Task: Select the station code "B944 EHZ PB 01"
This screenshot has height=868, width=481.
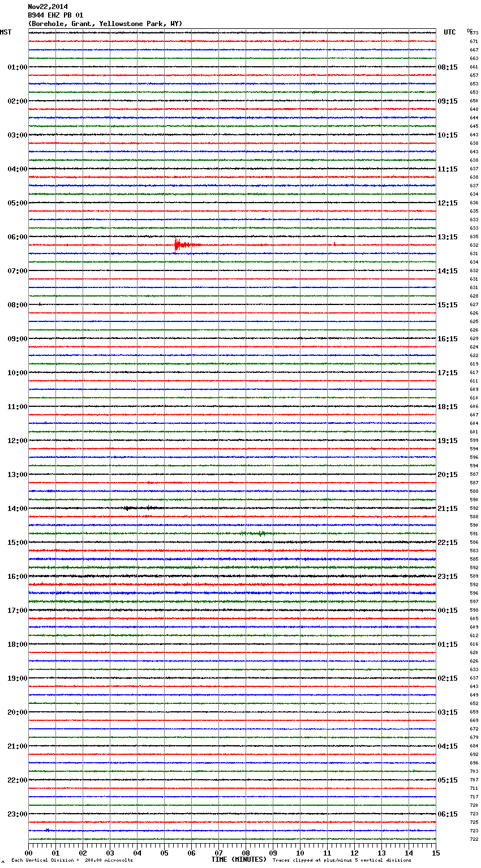Action: point(55,15)
